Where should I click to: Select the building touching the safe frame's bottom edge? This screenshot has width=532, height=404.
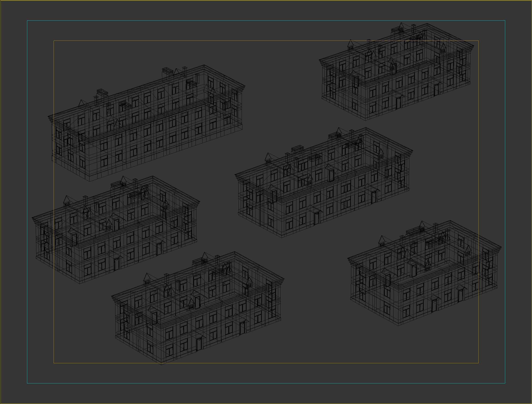[198, 308]
